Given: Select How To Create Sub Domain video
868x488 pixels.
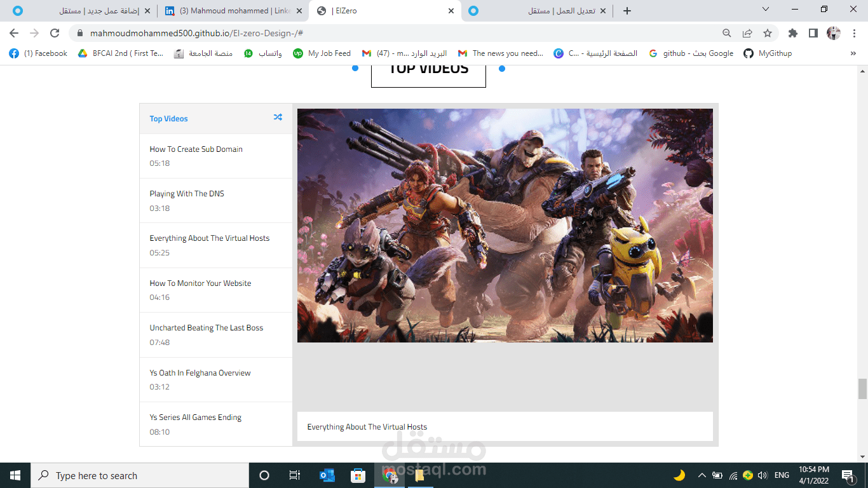Looking at the screenshot, I should point(216,156).
